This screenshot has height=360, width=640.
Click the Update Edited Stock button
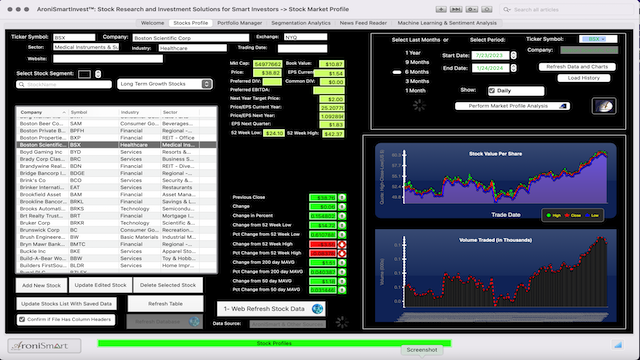click(x=100, y=285)
